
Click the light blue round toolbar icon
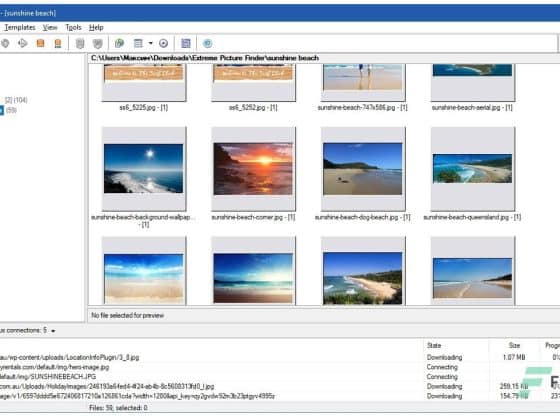tap(208, 44)
